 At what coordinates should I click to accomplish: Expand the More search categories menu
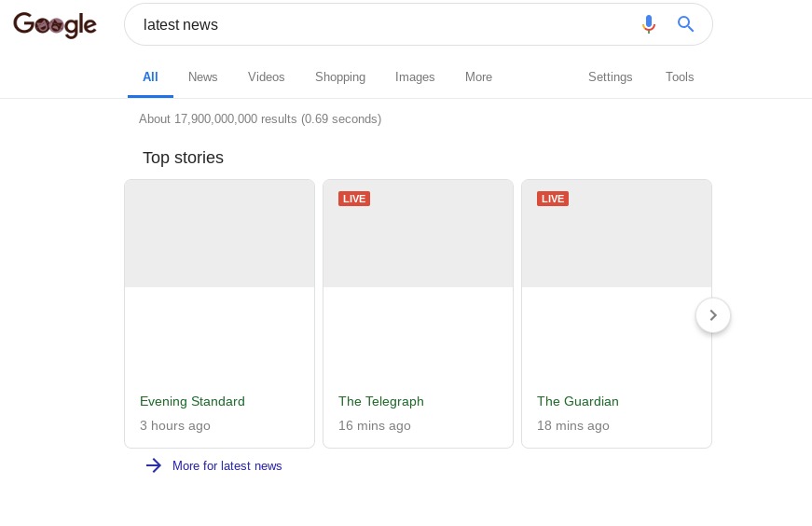coord(478,77)
